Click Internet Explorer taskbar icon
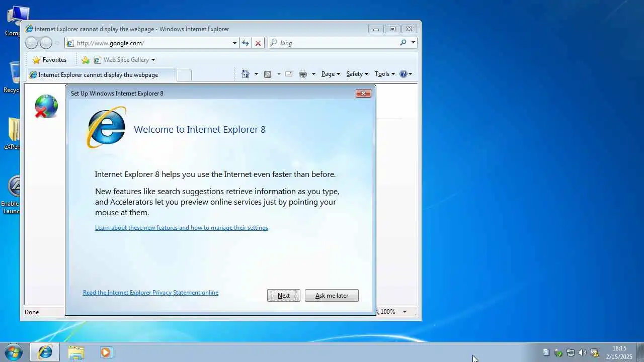 pos(45,352)
